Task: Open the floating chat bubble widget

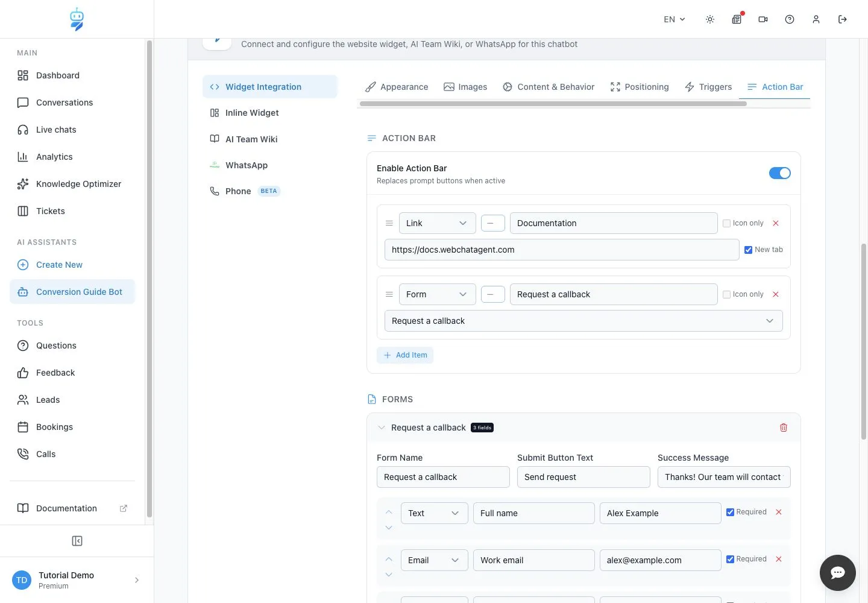Action: click(x=838, y=573)
